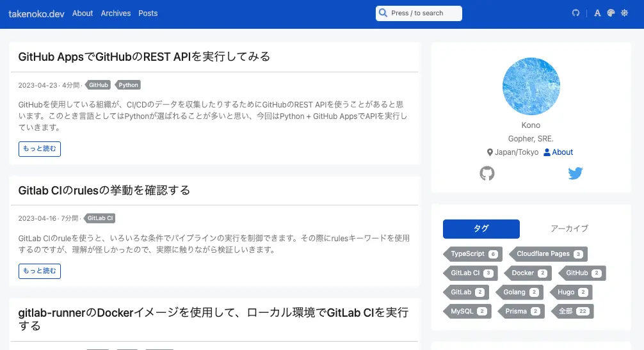Click the GitHub icon in profile card
The width and height of the screenshot is (644, 350).
click(x=487, y=173)
